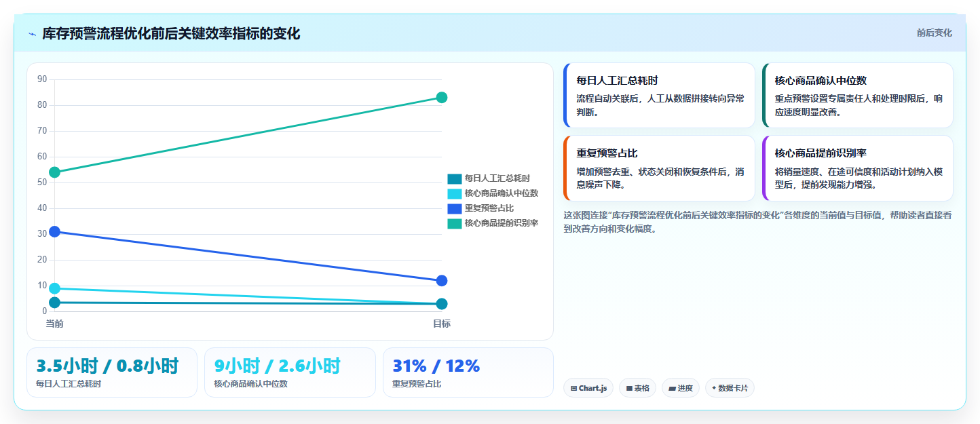
Task: Click the overlapping data point at 目标 near 3
Action: tap(442, 304)
